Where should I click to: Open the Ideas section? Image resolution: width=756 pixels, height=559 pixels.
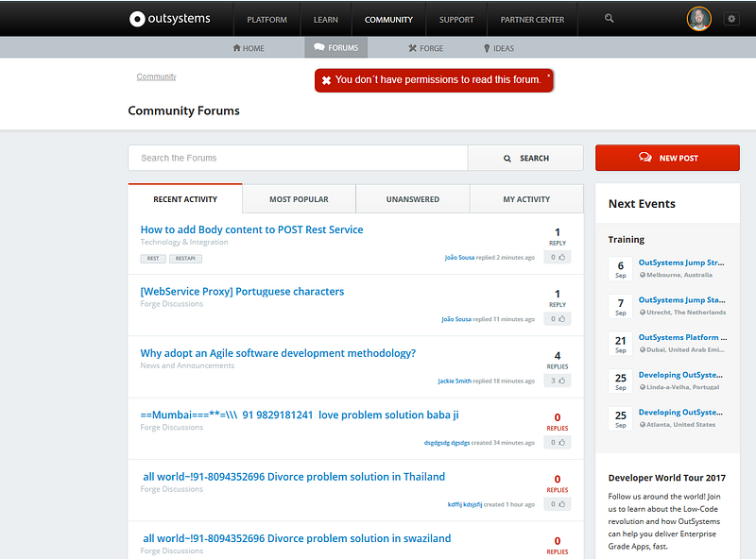(x=499, y=48)
